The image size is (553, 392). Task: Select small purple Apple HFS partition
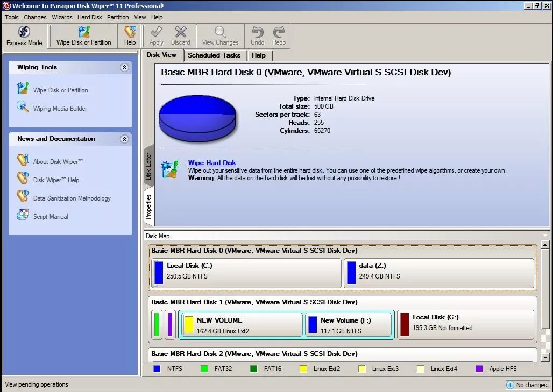[x=170, y=325]
